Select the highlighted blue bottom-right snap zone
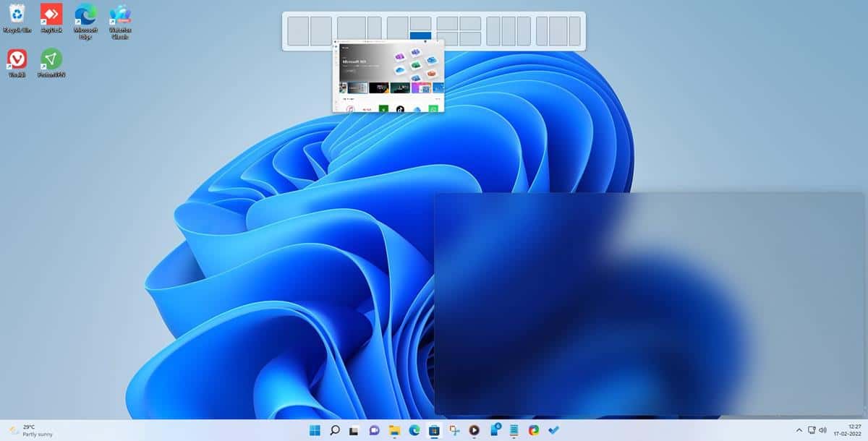 pyautogui.click(x=420, y=35)
